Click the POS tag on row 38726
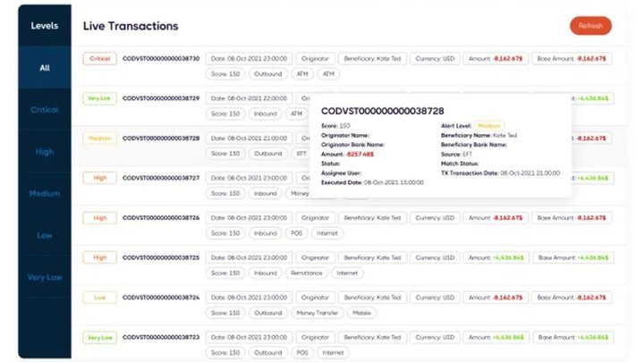The width and height of the screenshot is (644, 362). pyautogui.click(x=297, y=233)
